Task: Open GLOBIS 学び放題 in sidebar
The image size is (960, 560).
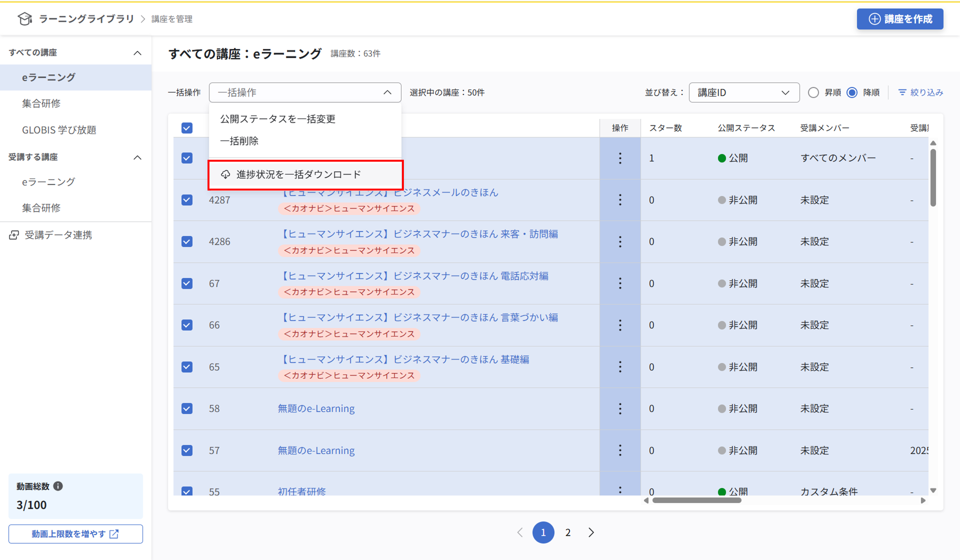Action: 76,130
